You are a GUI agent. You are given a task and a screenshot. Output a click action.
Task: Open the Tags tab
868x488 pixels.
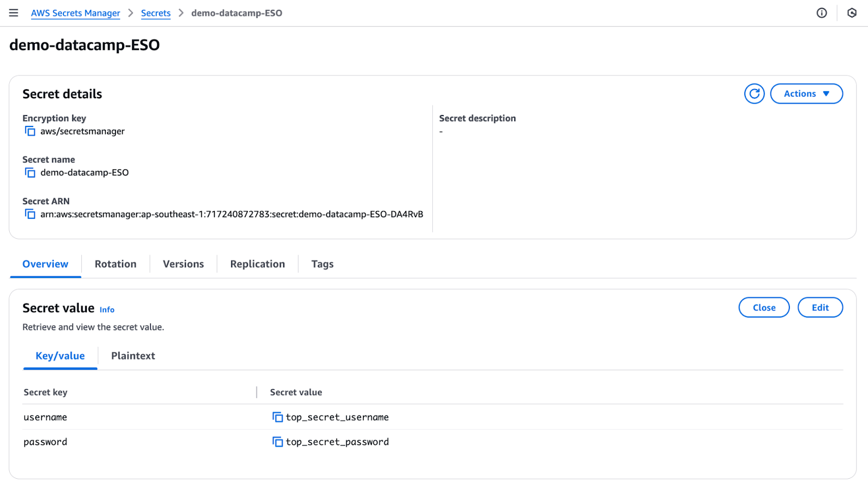pyautogui.click(x=322, y=264)
